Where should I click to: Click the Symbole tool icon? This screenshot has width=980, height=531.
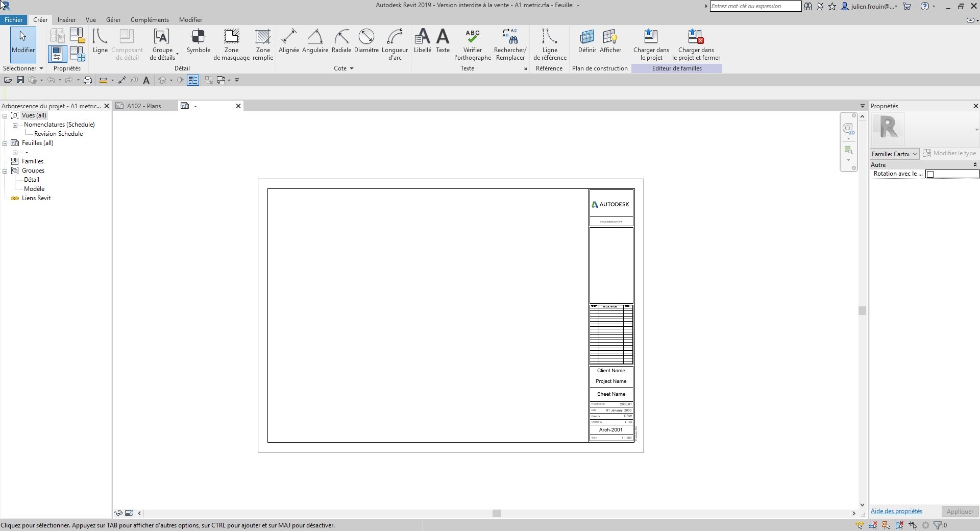(x=198, y=37)
